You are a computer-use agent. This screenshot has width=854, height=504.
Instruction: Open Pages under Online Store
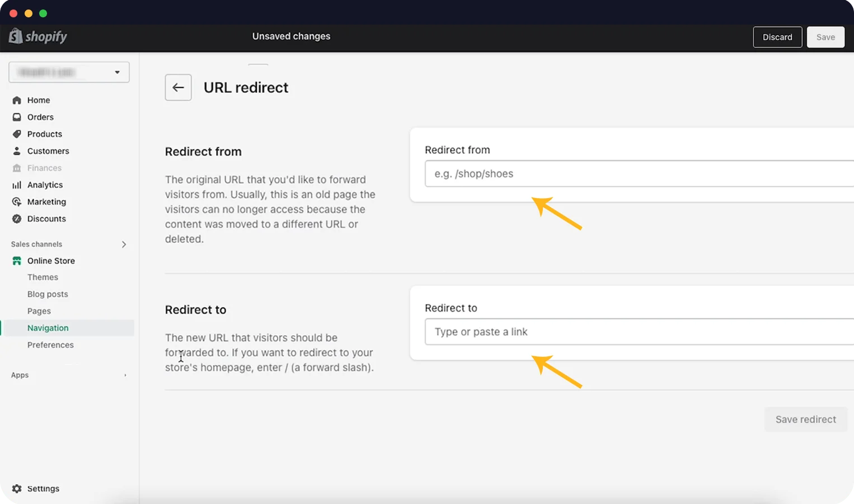[39, 311]
